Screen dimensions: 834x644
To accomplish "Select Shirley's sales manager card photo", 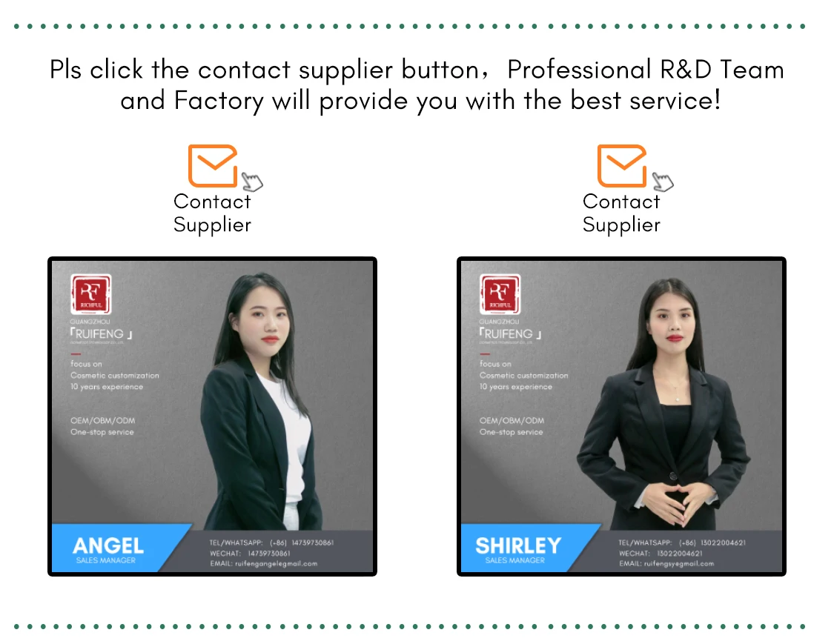I will click(x=621, y=416).
